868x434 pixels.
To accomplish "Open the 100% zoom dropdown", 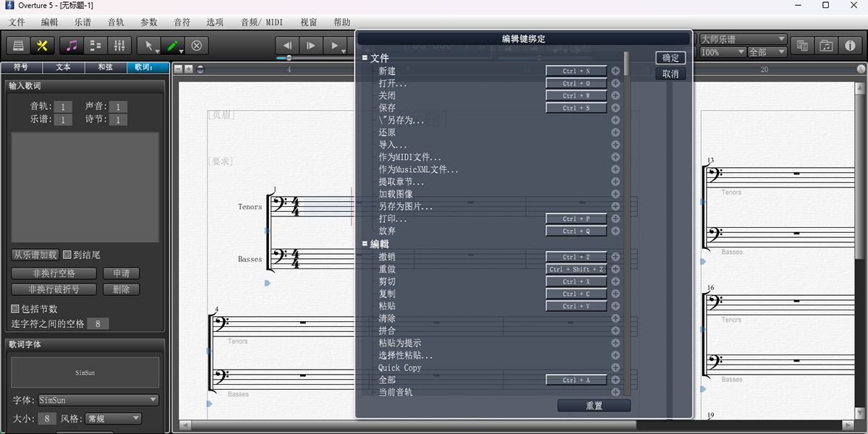I will (x=723, y=52).
